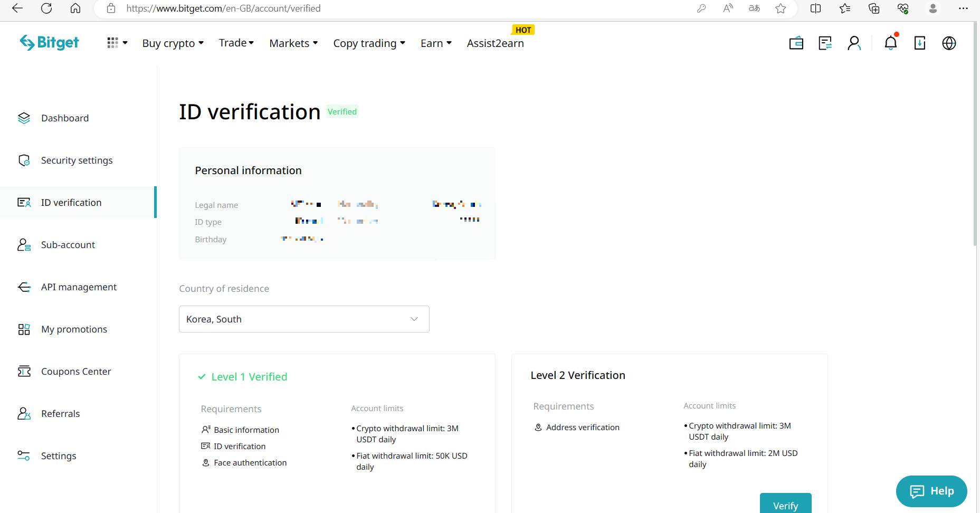Click the Personal information heading
The height and width of the screenshot is (513, 980).
pyautogui.click(x=248, y=170)
